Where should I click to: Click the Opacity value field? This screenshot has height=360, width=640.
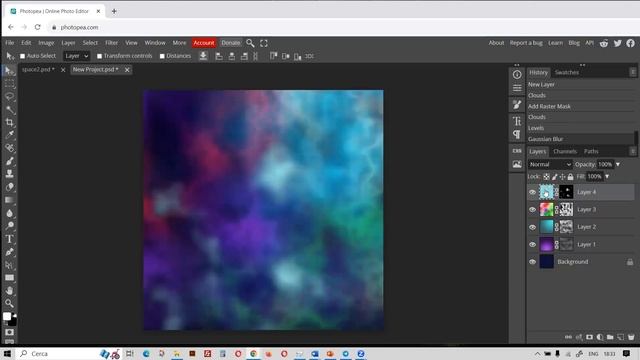click(605, 164)
